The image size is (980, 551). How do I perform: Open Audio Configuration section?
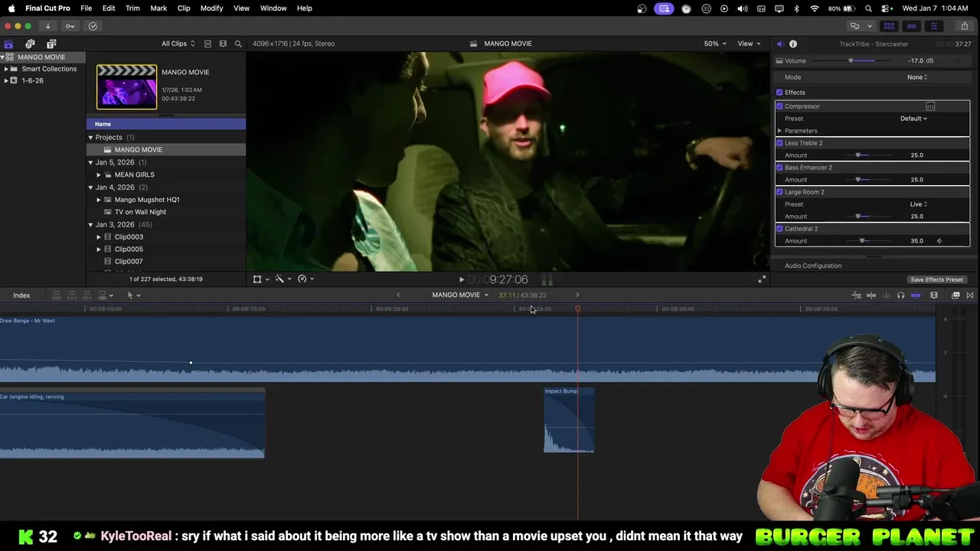pyautogui.click(x=813, y=266)
